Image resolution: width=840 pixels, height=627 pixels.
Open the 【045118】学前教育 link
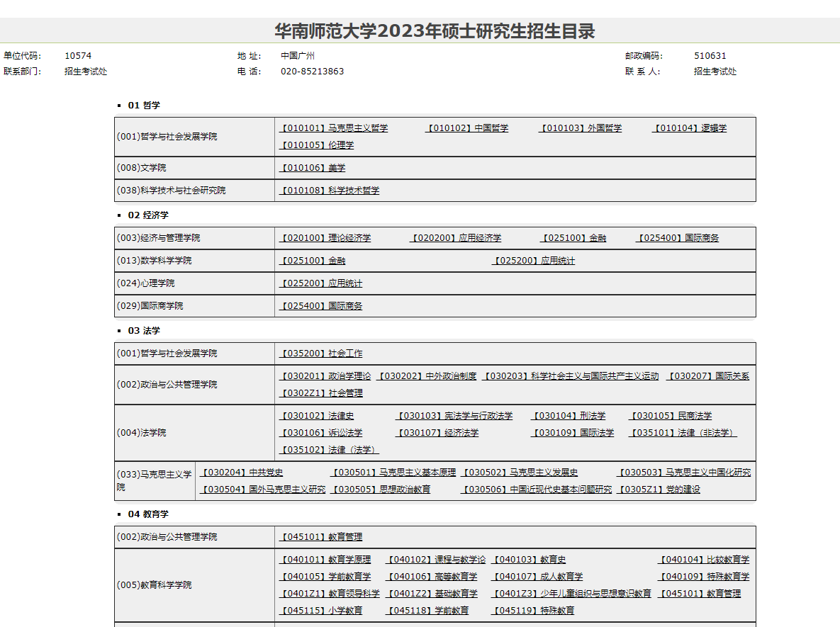tap(427, 611)
